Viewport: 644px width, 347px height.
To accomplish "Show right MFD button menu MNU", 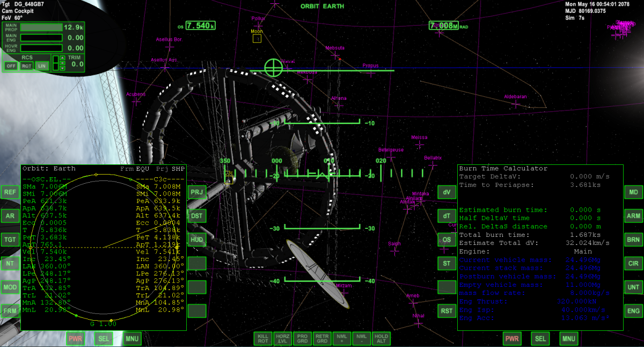I will [568, 338].
